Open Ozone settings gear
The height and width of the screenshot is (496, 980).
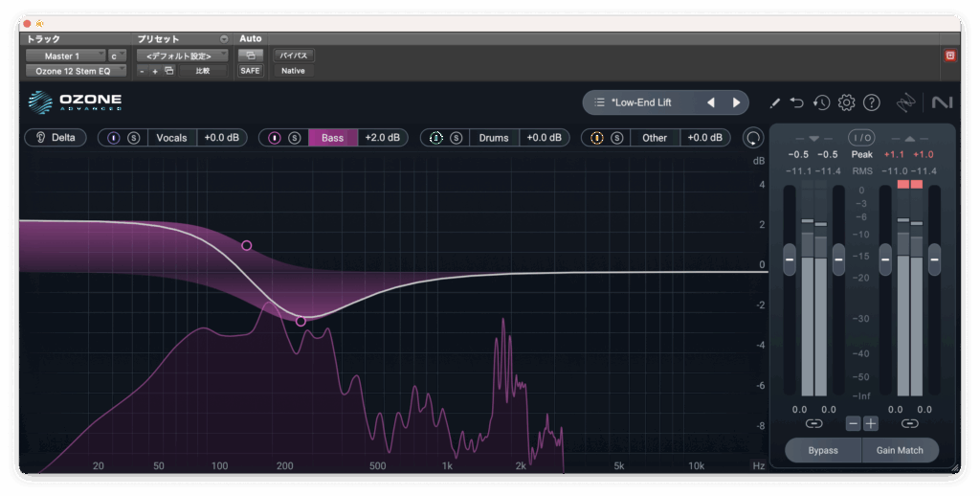coord(846,102)
